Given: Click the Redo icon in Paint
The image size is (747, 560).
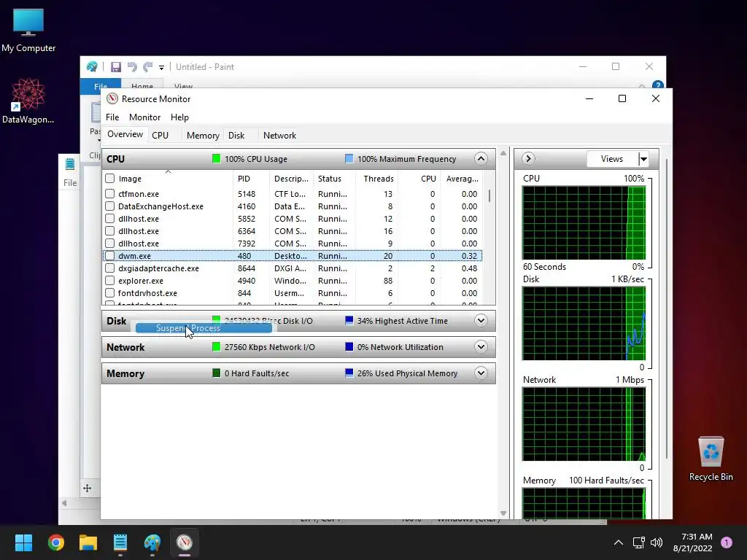Looking at the screenshot, I should [x=148, y=67].
